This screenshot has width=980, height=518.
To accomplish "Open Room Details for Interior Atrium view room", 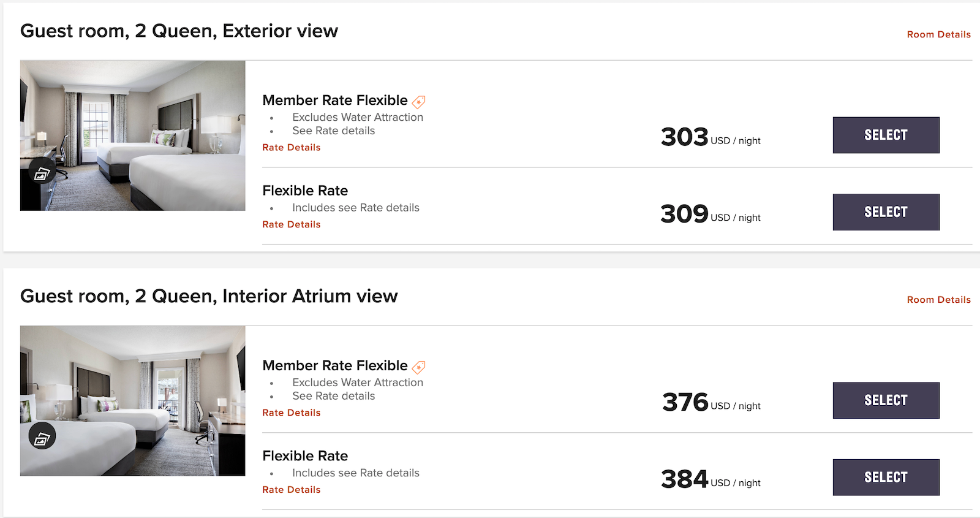I will click(938, 300).
